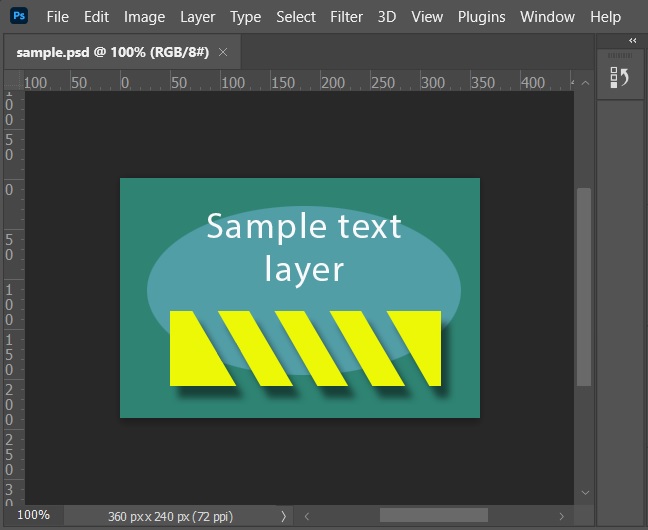Click the 100% zoom level field
This screenshot has height=530, width=648.
tap(33, 515)
